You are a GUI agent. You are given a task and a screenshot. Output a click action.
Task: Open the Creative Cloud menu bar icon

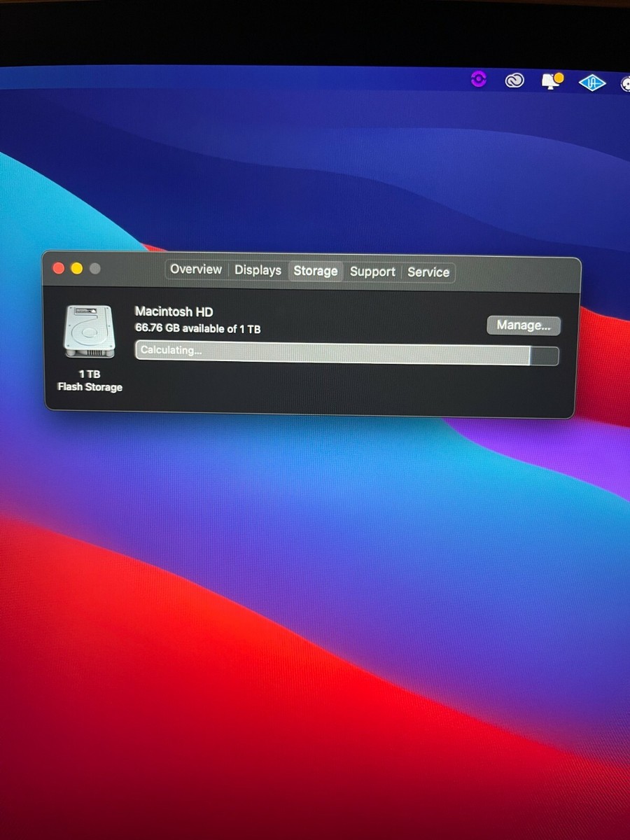(x=514, y=80)
